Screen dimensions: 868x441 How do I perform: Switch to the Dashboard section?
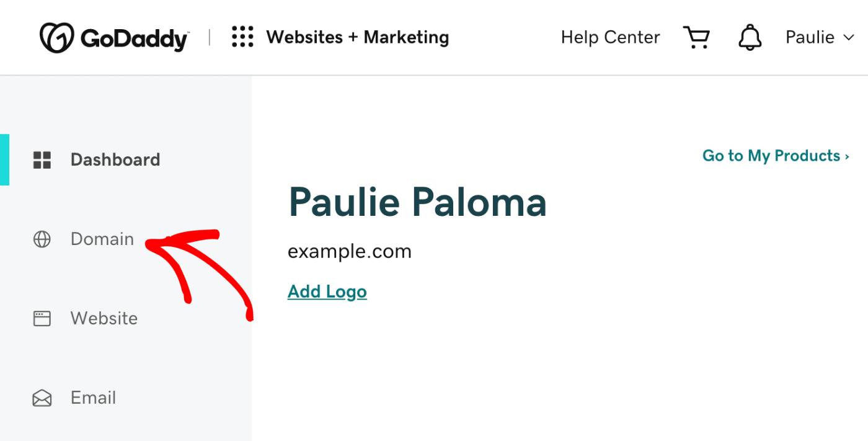(x=115, y=159)
